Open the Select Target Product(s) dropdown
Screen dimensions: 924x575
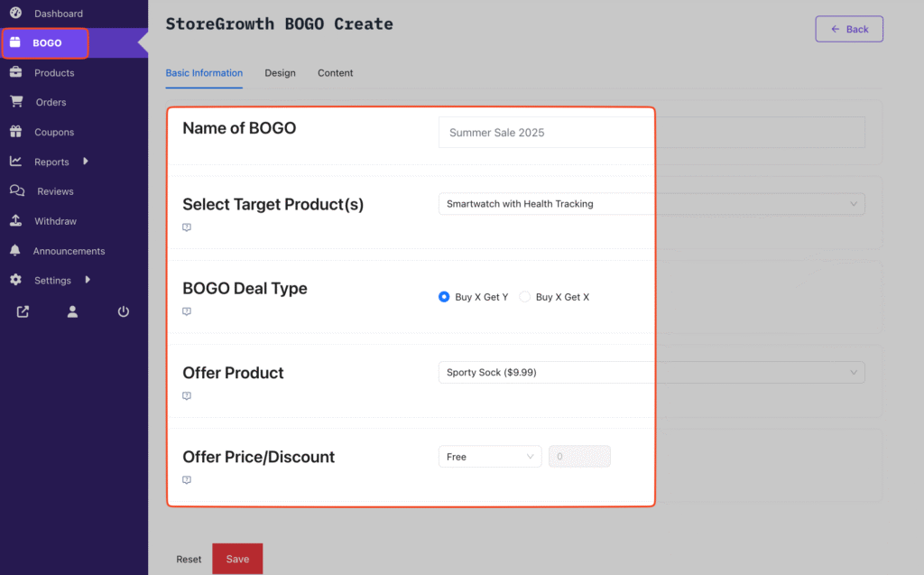click(651, 204)
